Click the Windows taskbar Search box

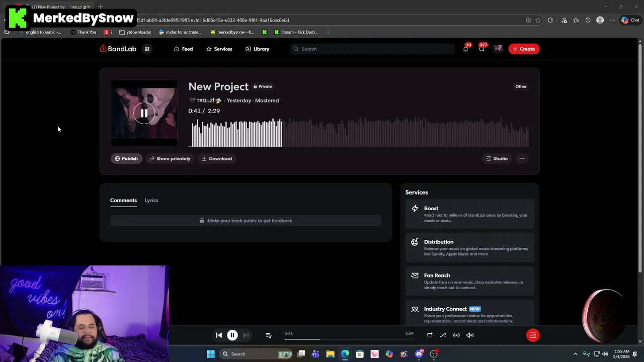pyautogui.click(x=256, y=354)
